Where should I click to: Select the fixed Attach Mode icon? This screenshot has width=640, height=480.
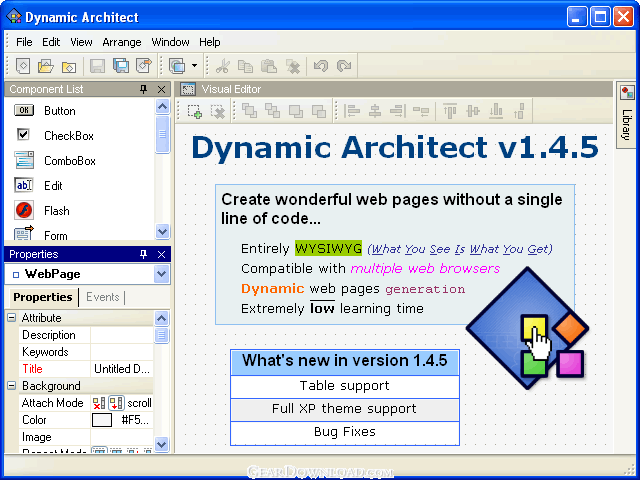pos(99,403)
